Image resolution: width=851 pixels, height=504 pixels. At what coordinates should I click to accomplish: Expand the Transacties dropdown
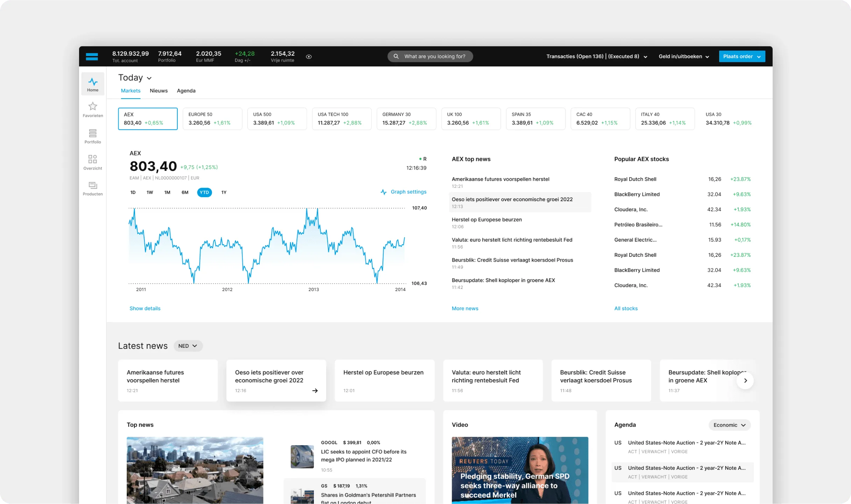(x=597, y=56)
